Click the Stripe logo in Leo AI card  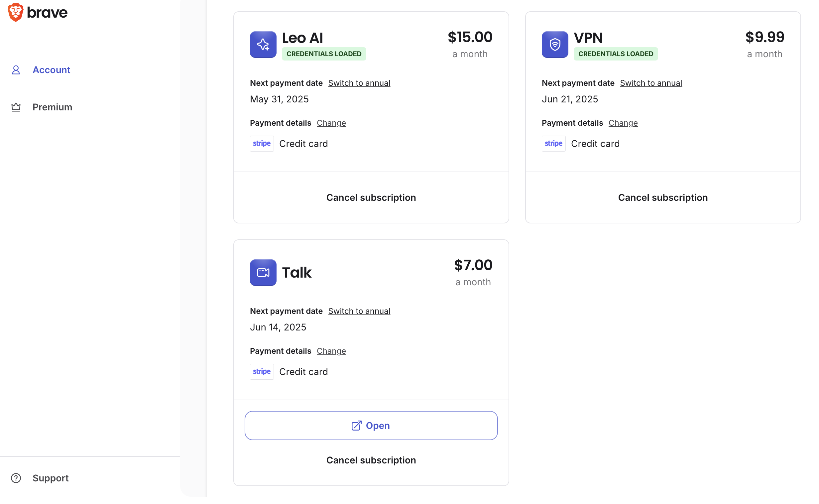262,144
